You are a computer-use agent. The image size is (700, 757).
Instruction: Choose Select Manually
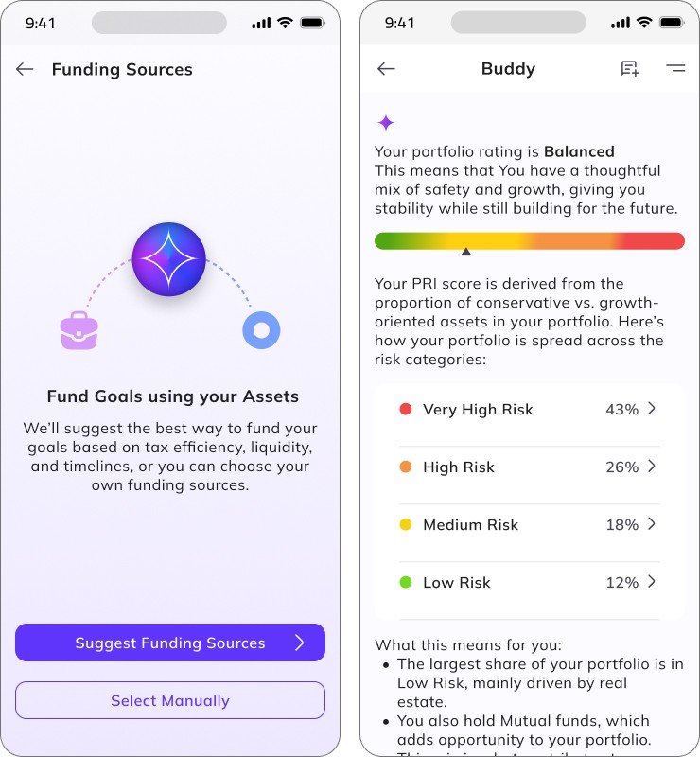pyautogui.click(x=169, y=700)
